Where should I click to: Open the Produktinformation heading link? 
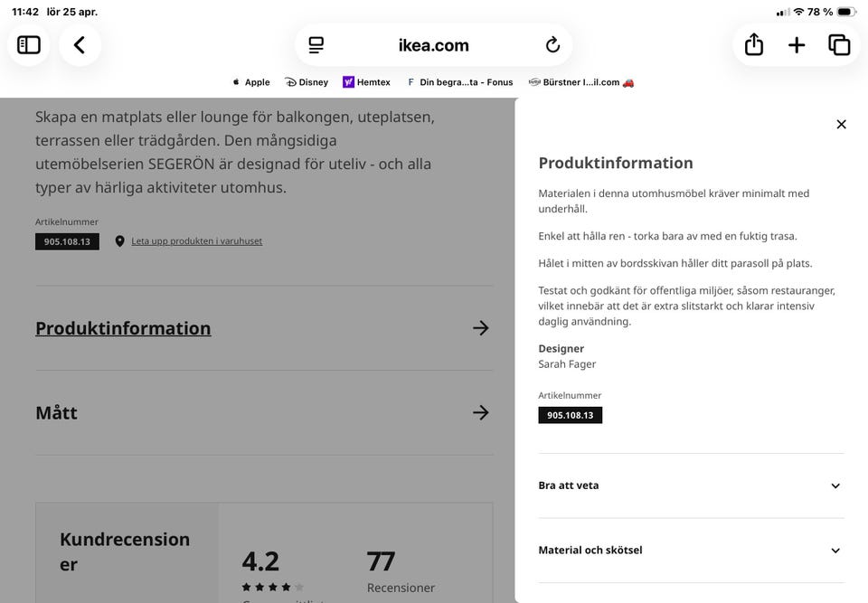[123, 328]
